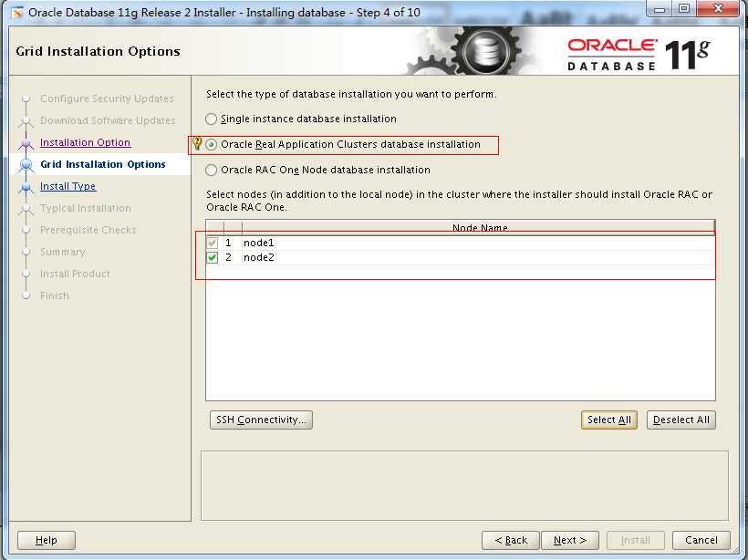Viewport: 748px width, 560px height.
Task: Jump to Installation Option step link
Action: coord(85,142)
